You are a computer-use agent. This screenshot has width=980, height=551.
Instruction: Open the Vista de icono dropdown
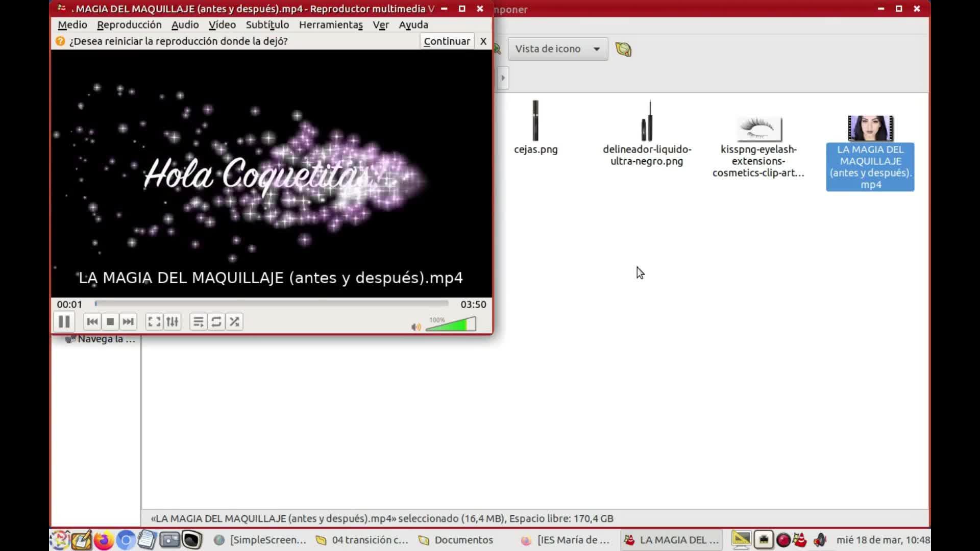[x=557, y=49]
